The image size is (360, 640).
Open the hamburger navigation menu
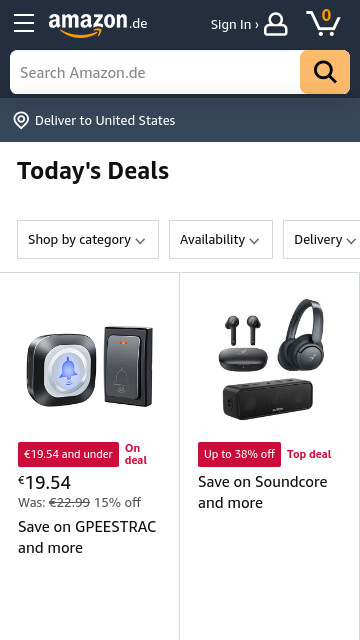pos(24,23)
